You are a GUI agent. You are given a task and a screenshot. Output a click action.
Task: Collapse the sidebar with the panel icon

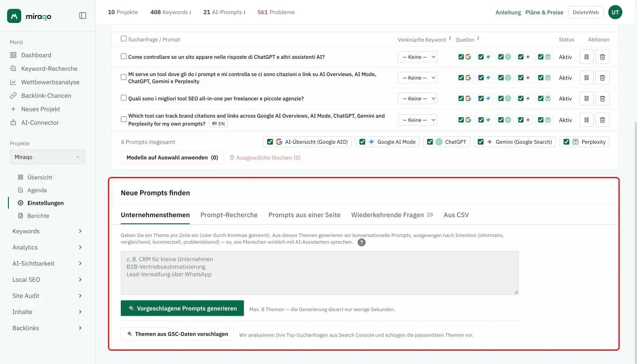83,15
